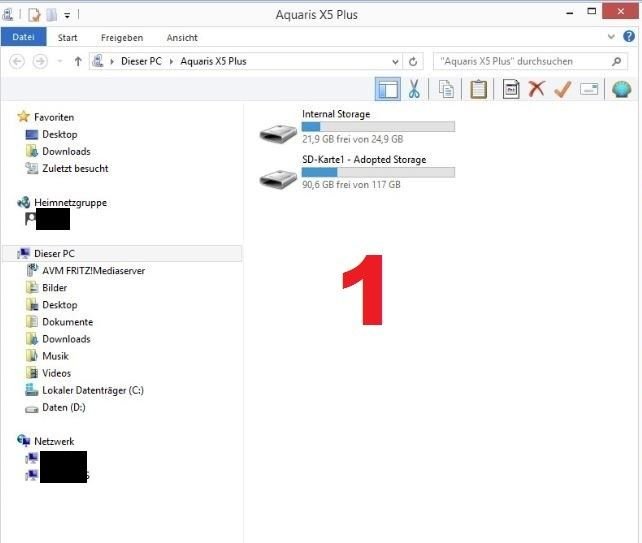Expand the ribbon with the chevron
642x543 pixels.
611,37
